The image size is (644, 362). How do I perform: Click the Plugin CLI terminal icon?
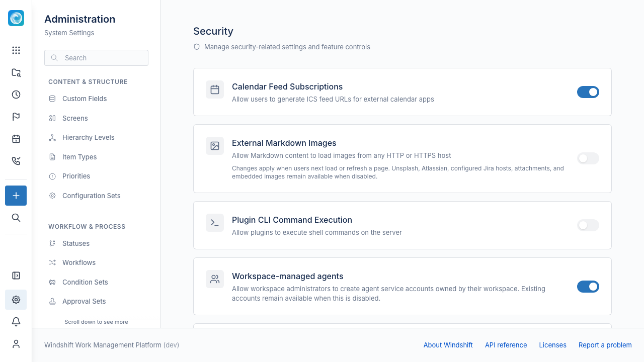coord(215,223)
